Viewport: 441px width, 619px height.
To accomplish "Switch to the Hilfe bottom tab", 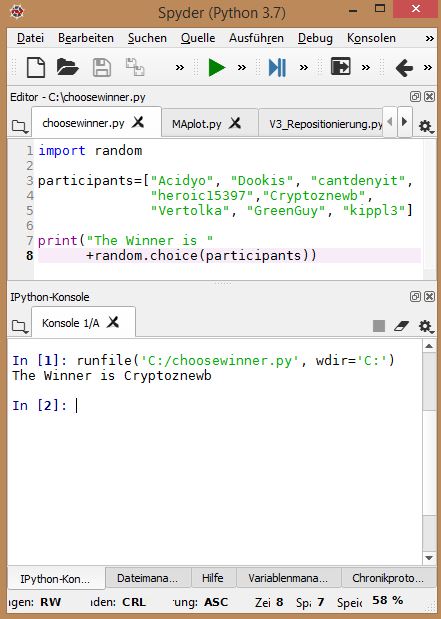I will 213,578.
